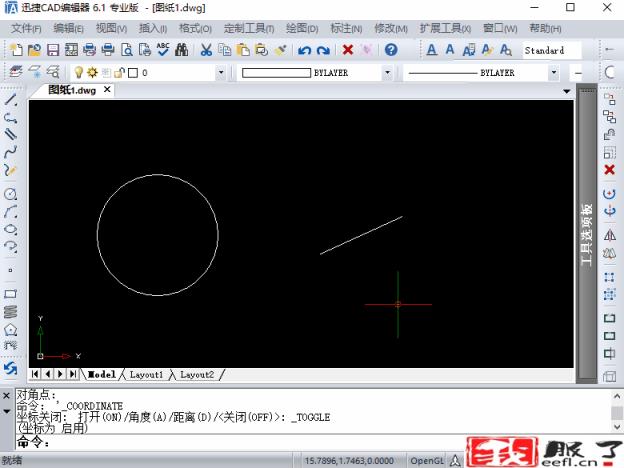Open the 工具选项板 side panel
Viewport: 624px width, 468px height.
click(587, 235)
